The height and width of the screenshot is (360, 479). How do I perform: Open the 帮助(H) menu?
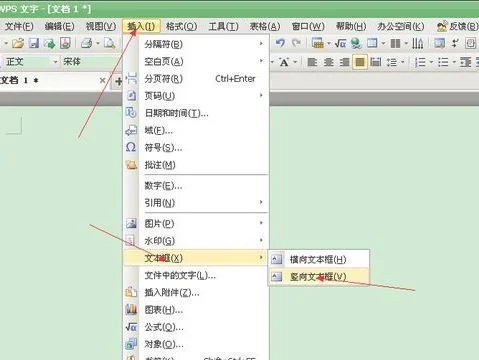[351, 26]
